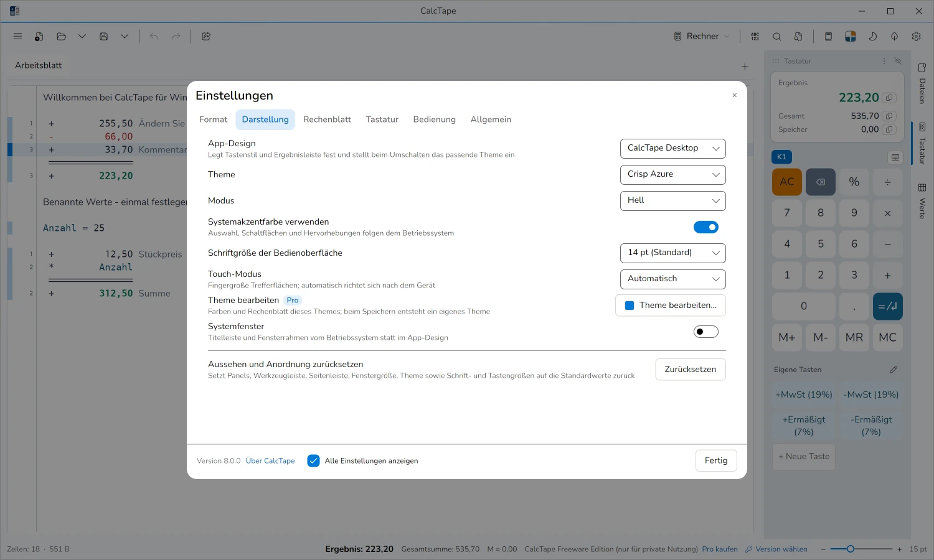Open the Theme dropdown Crisp Azure
The image size is (934, 560).
click(673, 174)
